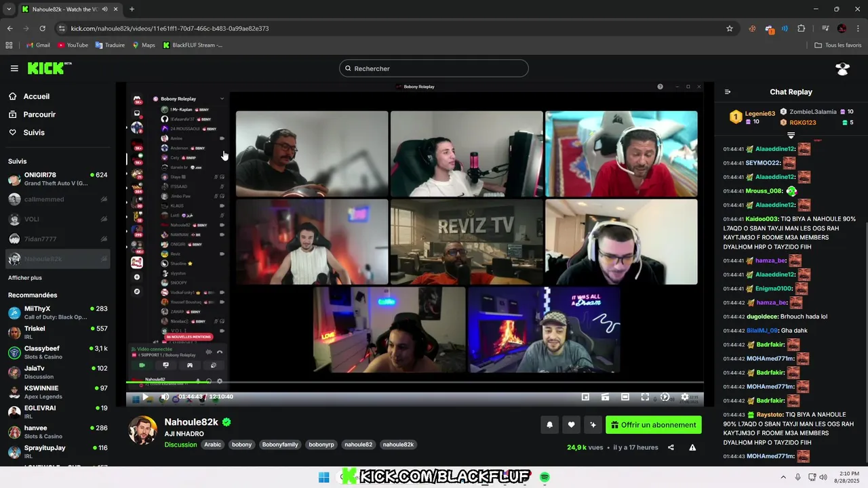Collapse the Chat Replay panel
This screenshot has width=868, height=488.
[728, 92]
